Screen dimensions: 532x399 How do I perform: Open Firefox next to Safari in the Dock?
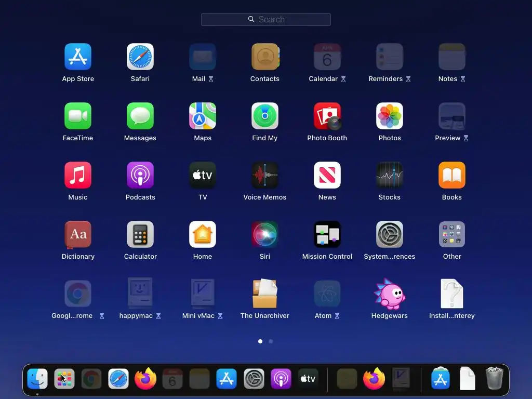(145, 379)
